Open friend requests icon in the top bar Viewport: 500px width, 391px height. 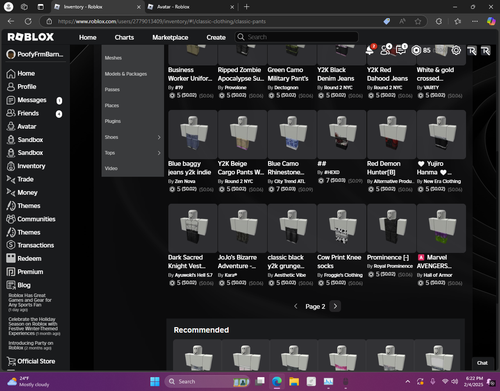coord(385,50)
